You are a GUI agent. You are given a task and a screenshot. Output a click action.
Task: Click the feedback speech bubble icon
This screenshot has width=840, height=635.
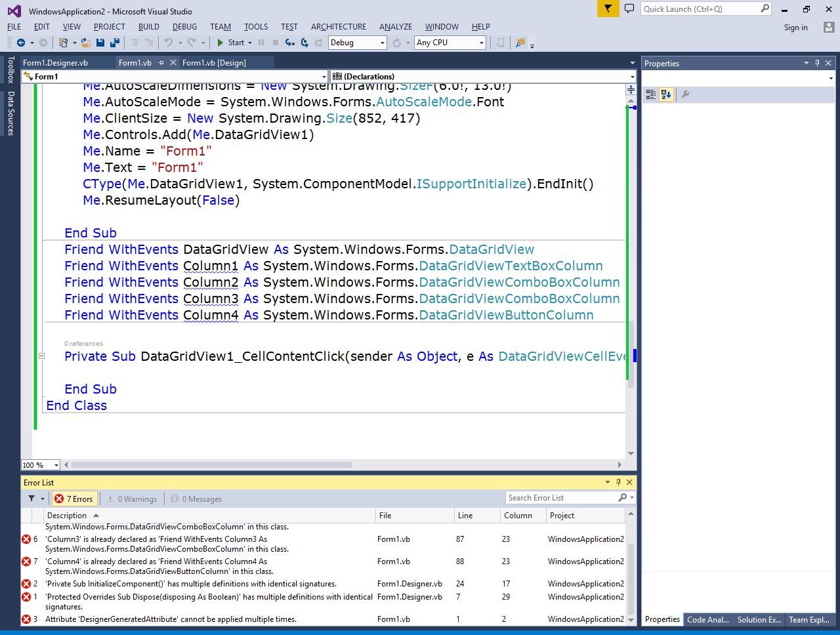[x=629, y=9]
